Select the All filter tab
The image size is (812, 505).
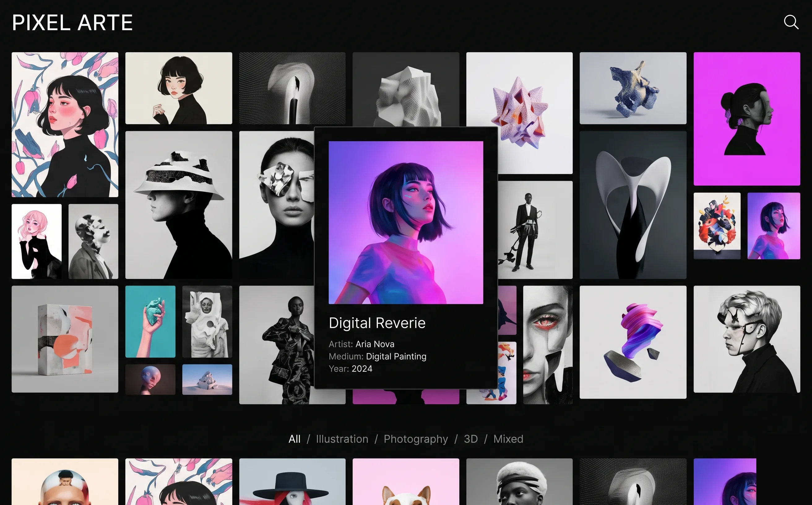[294, 439]
